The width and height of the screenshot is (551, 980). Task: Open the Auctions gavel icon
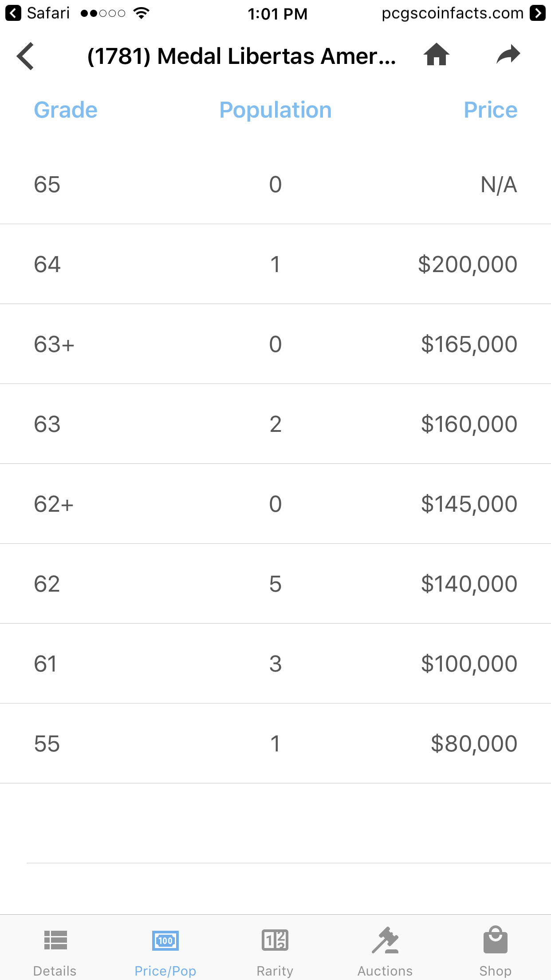[x=385, y=940]
